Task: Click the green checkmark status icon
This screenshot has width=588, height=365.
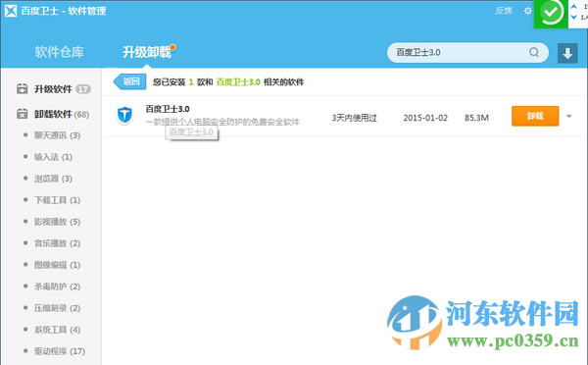Action: click(x=551, y=13)
